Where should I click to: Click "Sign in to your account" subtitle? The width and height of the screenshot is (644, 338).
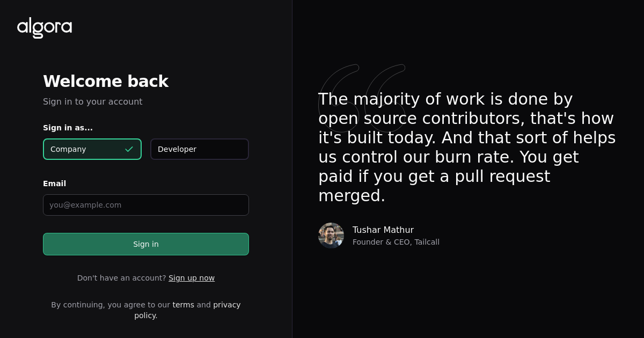pyautogui.click(x=93, y=102)
